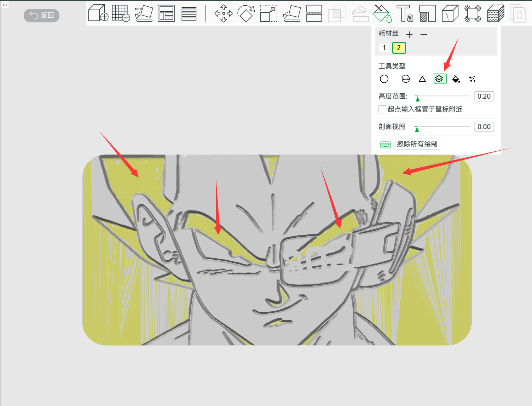532x406 pixels.
Task: Click the greyed icon at toolbar end
Action: 517,13
